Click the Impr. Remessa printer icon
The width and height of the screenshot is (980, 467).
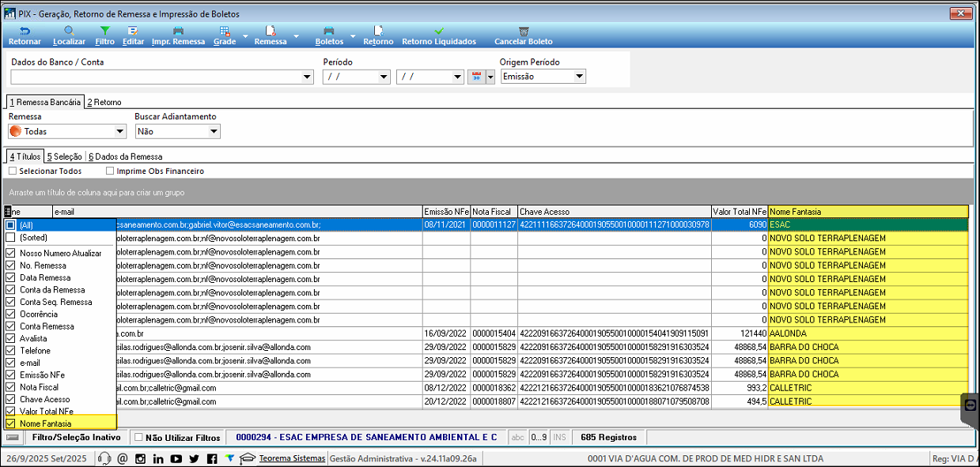click(178, 31)
